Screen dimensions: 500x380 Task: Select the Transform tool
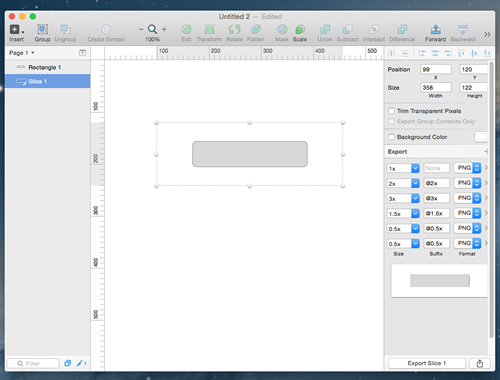coord(209,29)
